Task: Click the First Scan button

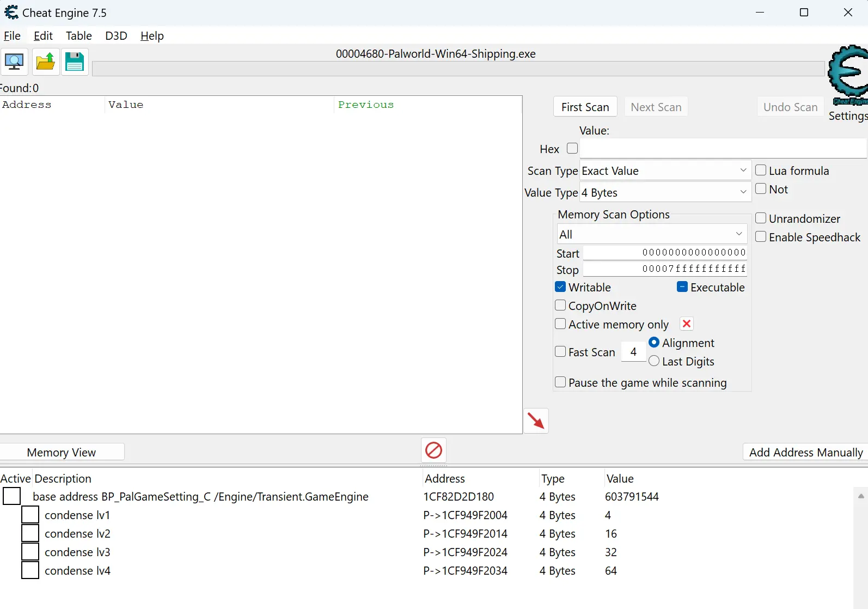Action: (x=585, y=107)
